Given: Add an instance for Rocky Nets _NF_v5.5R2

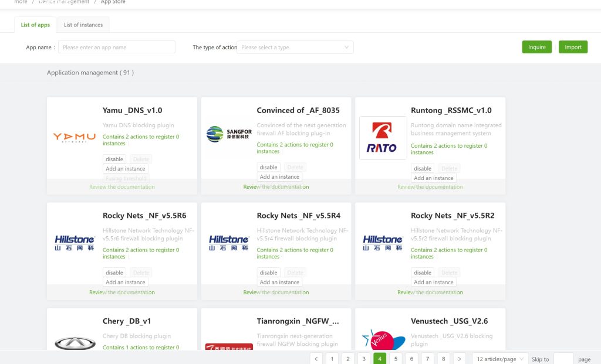Looking at the screenshot, I should pyautogui.click(x=434, y=282).
